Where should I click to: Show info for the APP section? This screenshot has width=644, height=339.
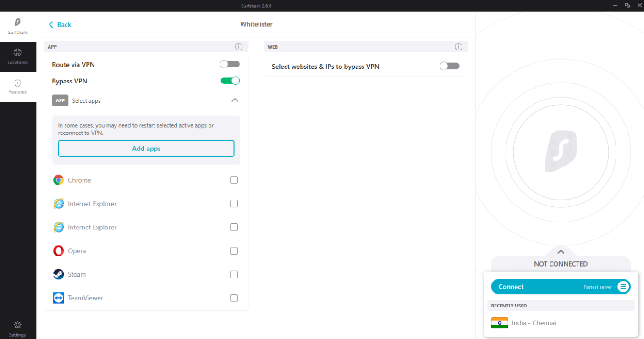tap(238, 47)
